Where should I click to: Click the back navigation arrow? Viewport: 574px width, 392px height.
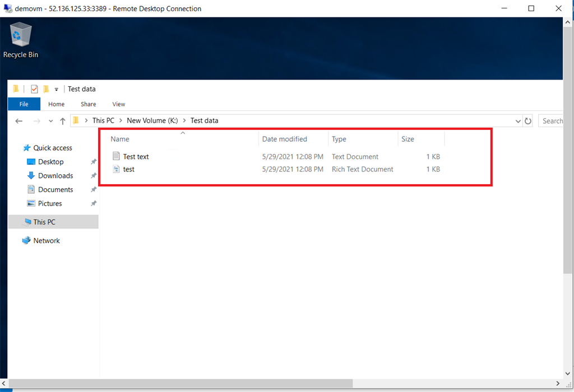(x=18, y=120)
